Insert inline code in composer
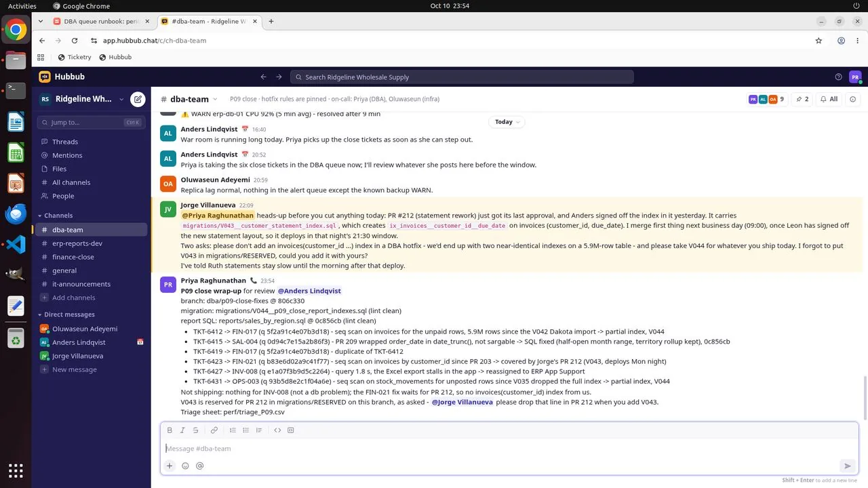The width and height of the screenshot is (868, 488). [x=277, y=430]
